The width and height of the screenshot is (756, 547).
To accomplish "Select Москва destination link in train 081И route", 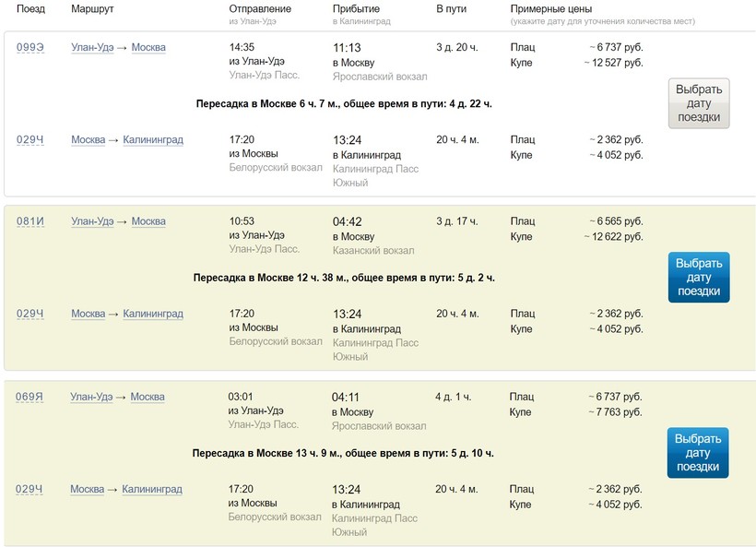I will click(x=148, y=221).
